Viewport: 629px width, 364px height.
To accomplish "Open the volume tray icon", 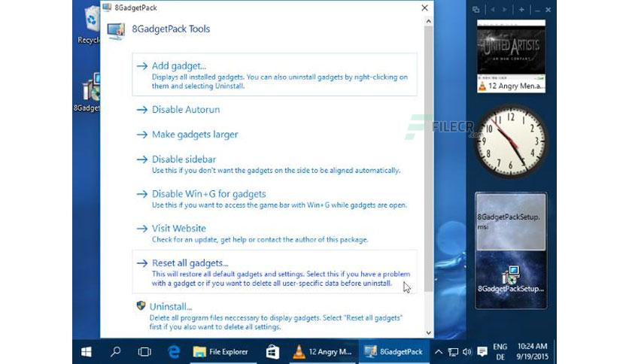I will coord(467,352).
